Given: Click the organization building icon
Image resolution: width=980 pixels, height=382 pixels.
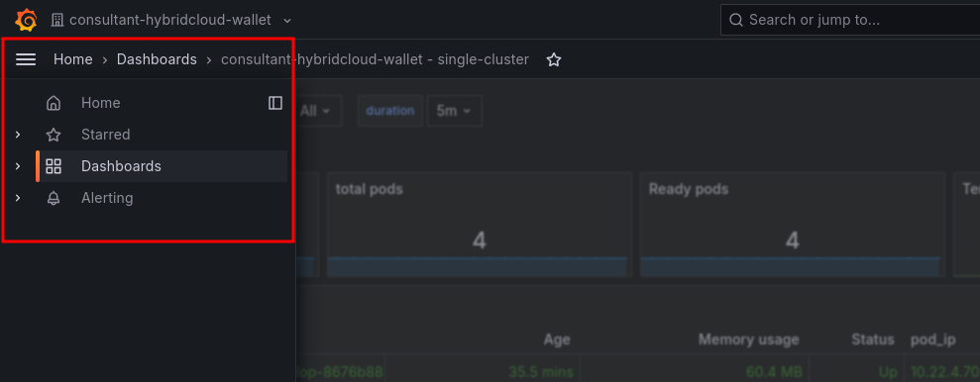Looking at the screenshot, I should (x=57, y=20).
